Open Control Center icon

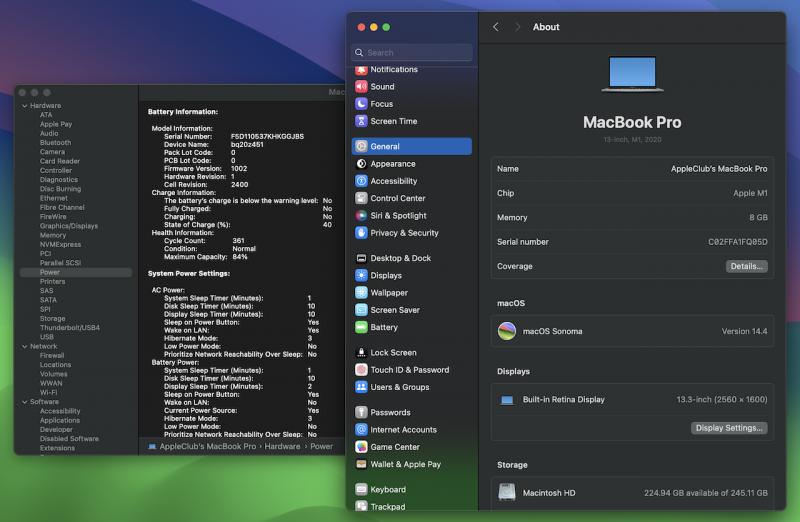pos(361,198)
